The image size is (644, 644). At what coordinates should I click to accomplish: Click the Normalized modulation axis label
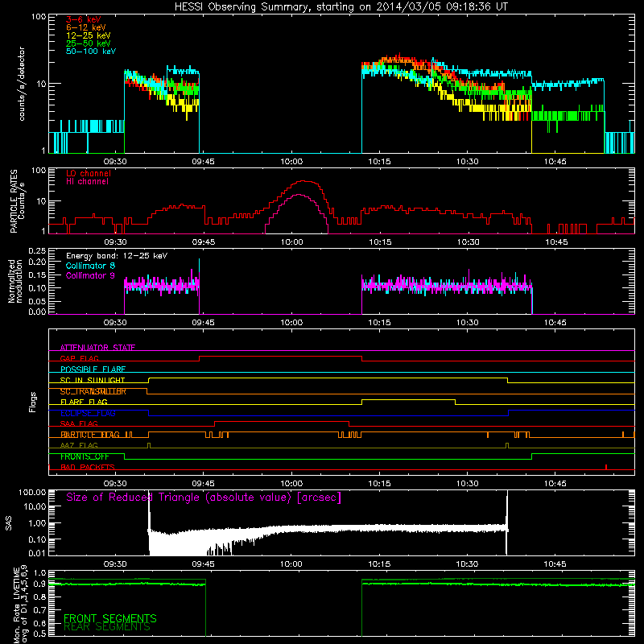pos(15,281)
